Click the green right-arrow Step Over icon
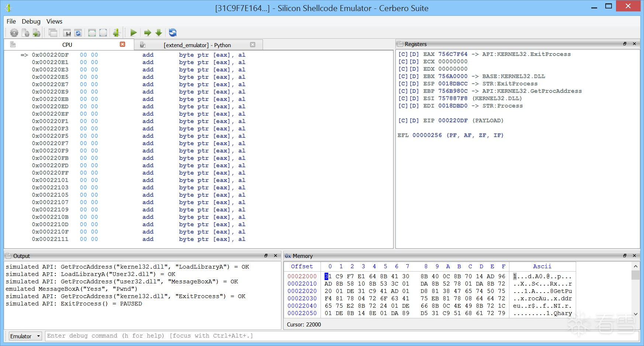The width and height of the screenshot is (644, 346). pos(148,33)
